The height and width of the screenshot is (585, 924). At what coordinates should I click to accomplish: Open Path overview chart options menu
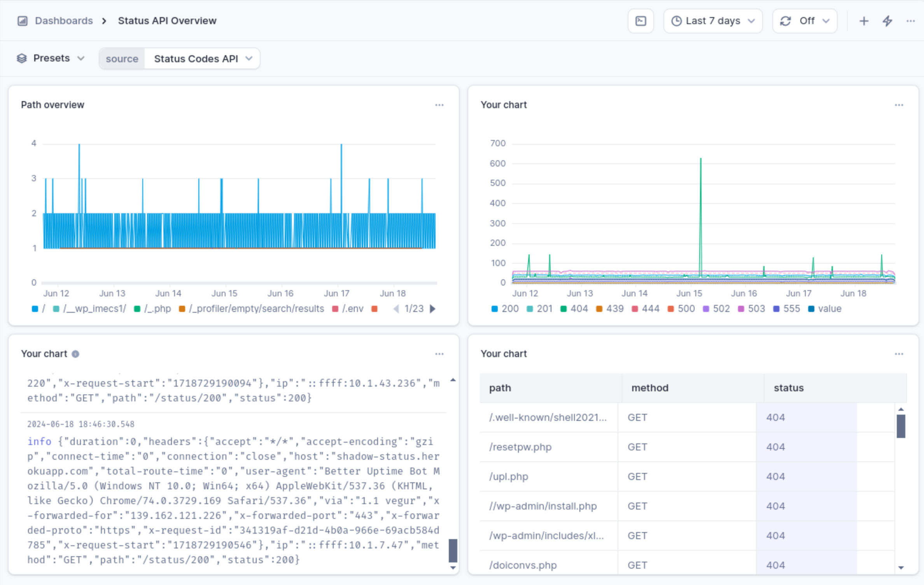439,105
